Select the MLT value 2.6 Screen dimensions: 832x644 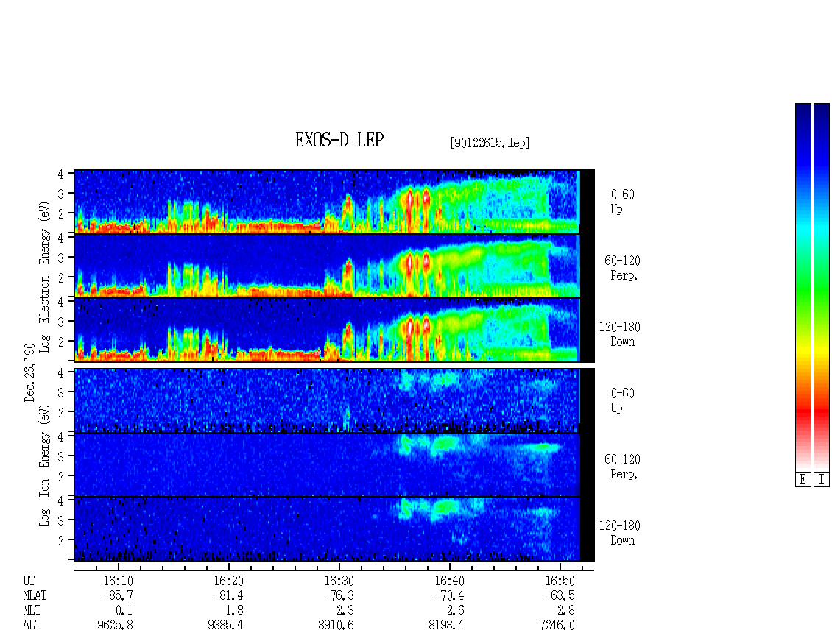click(x=455, y=611)
